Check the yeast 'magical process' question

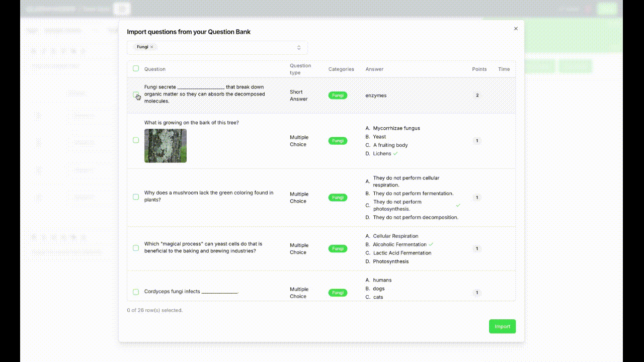136,248
